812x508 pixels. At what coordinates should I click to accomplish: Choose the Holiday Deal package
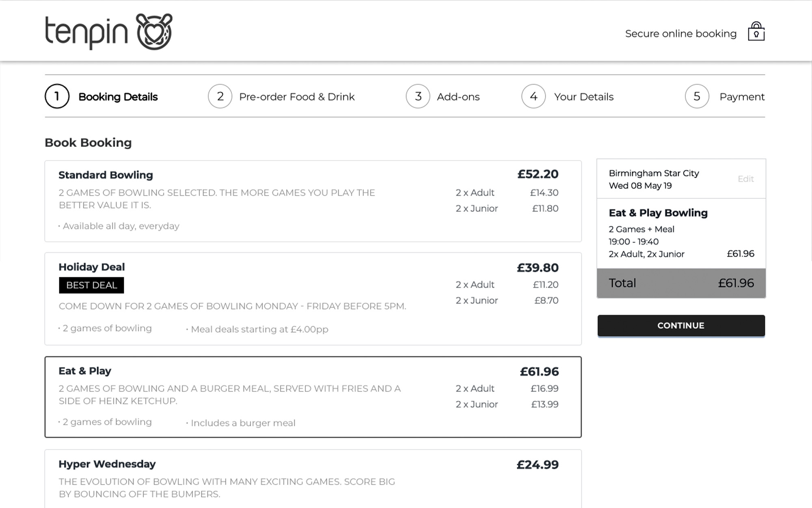coord(313,299)
